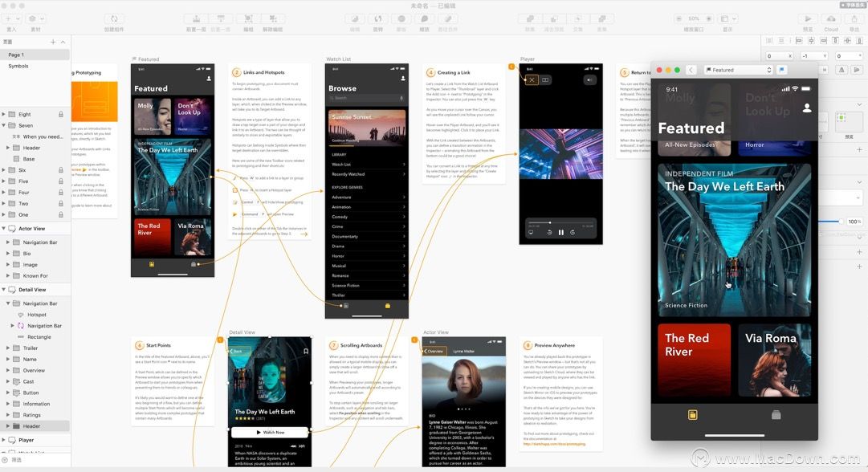Image resolution: width=868 pixels, height=472 pixels.
Task: Select library tab icon in preview window
Action: (x=776, y=415)
